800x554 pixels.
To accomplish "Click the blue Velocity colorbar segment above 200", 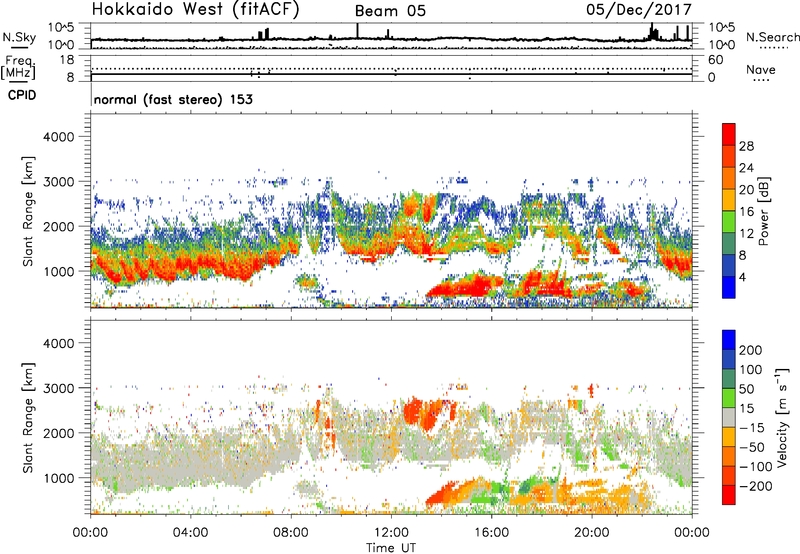I will [729, 340].
